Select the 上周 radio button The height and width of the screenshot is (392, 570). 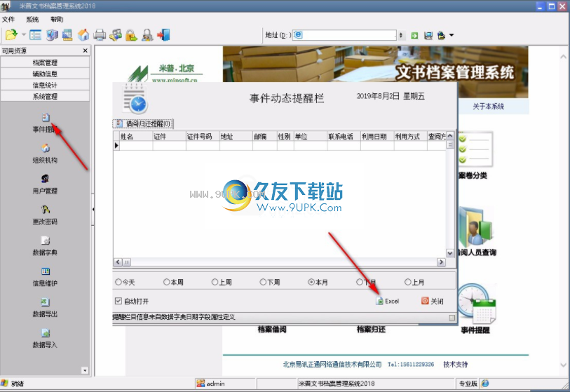[x=222, y=282]
